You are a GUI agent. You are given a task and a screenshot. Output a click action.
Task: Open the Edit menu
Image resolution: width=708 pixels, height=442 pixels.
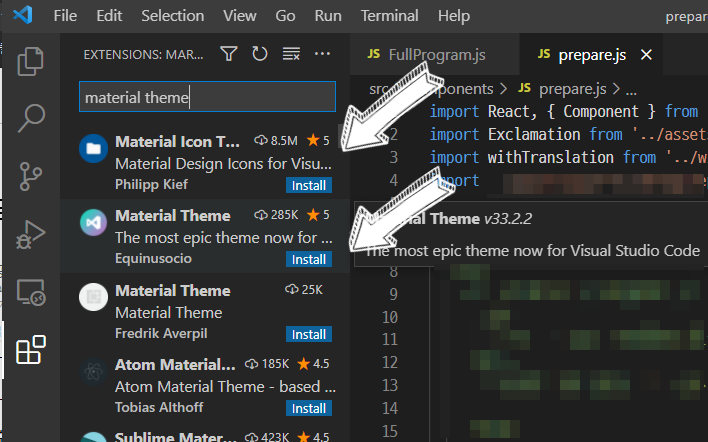pos(109,16)
